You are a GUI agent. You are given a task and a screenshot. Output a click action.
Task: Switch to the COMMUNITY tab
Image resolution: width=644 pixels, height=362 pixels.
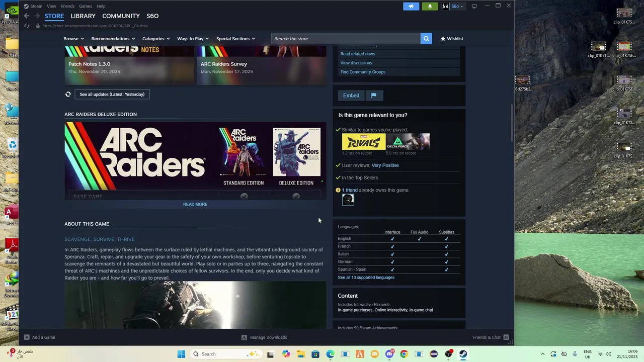pyautogui.click(x=121, y=16)
